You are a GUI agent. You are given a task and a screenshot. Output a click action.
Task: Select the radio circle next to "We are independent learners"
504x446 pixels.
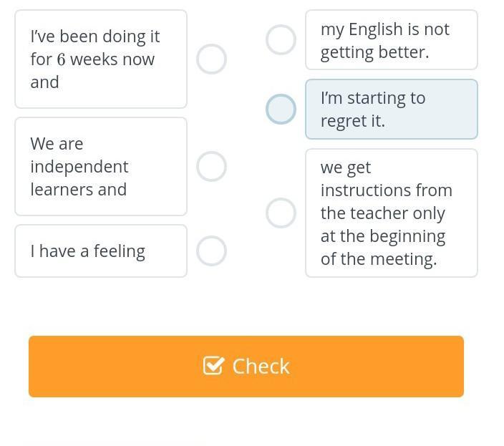(211, 167)
